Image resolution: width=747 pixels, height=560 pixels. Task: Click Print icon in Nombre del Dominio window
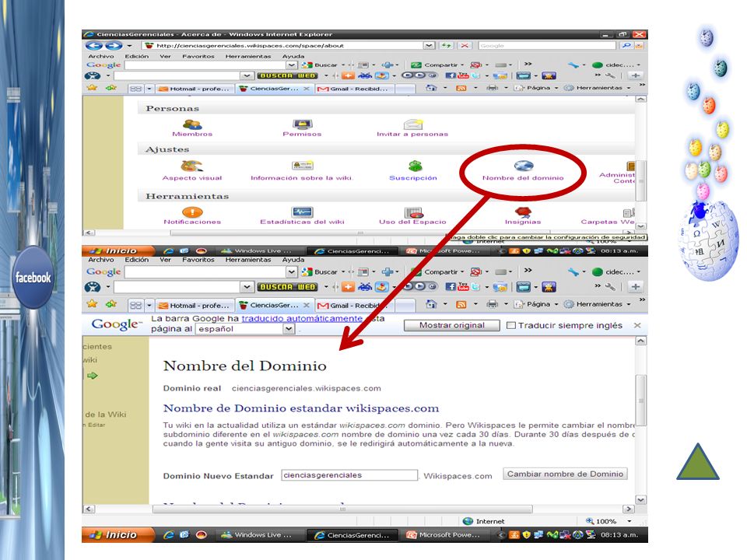[492, 304]
